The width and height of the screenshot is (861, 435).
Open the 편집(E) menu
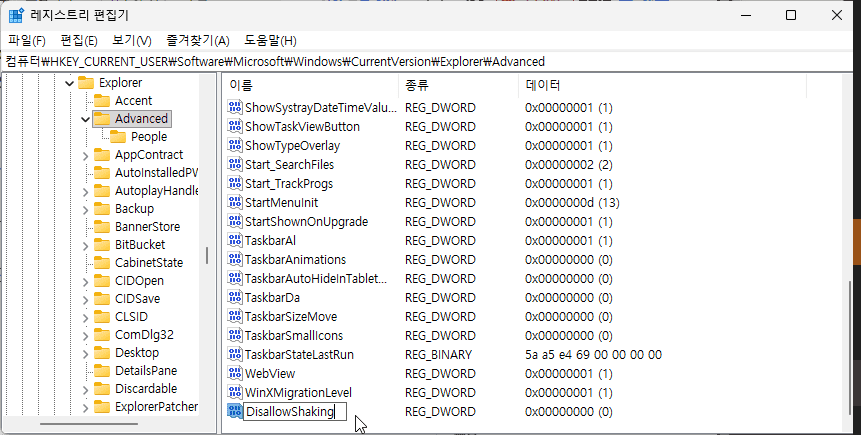(79, 41)
